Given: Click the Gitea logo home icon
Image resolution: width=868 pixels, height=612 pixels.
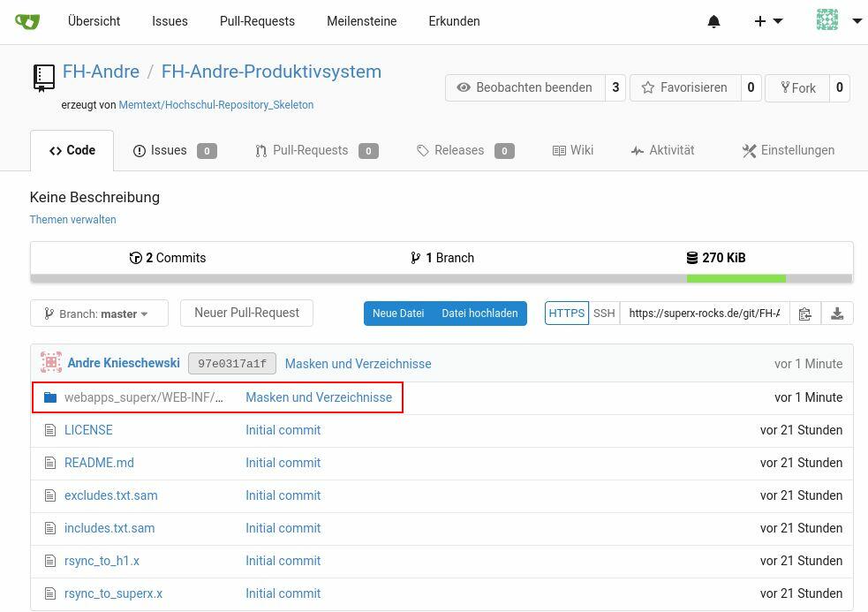Looking at the screenshot, I should tap(27, 21).
